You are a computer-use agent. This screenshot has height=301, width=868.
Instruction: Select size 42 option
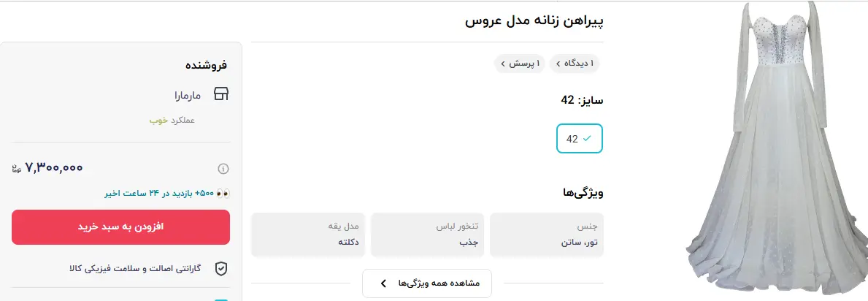(x=580, y=138)
